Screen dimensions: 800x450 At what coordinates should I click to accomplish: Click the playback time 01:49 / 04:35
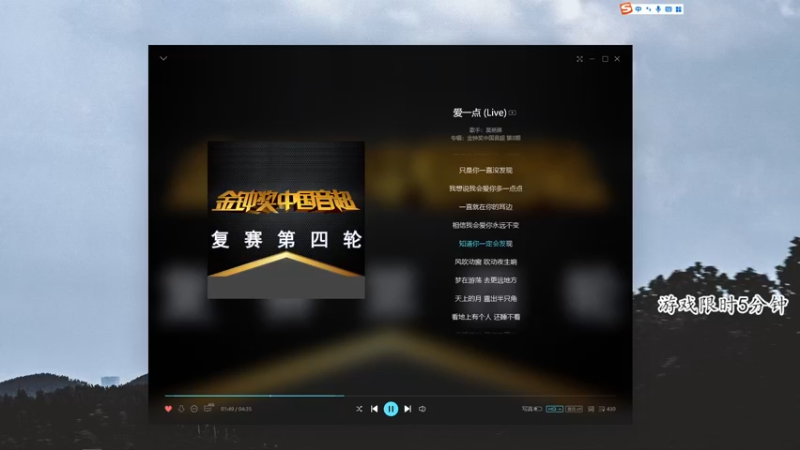point(236,409)
